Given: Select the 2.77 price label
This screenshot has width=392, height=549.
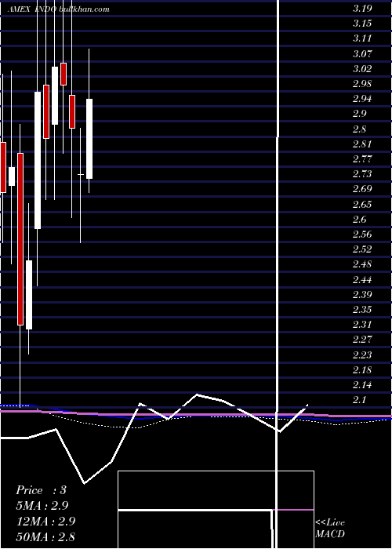Looking at the screenshot, I should [x=362, y=159].
